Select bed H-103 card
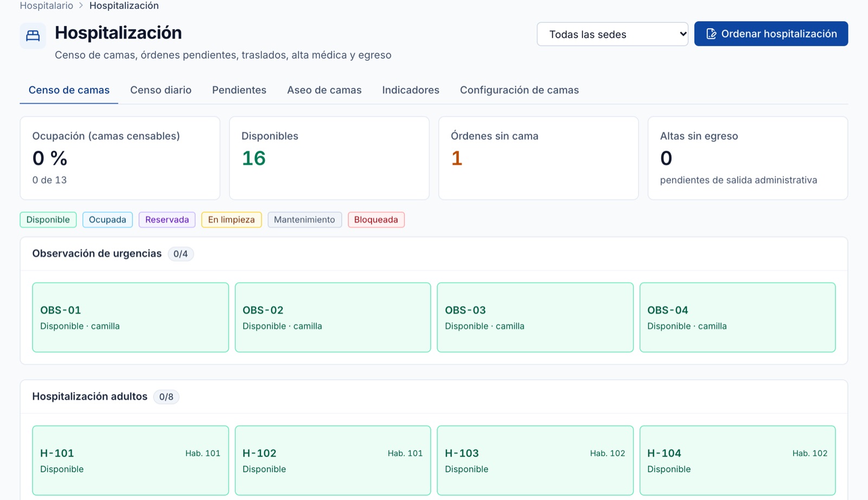Screen dimensions: 868x500 click(x=535, y=460)
